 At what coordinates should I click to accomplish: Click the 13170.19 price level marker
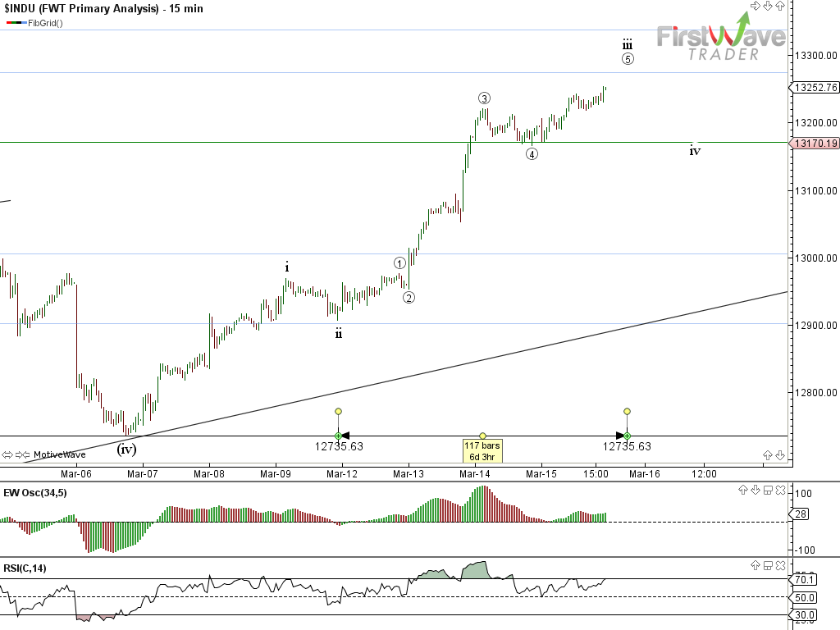tap(815, 144)
